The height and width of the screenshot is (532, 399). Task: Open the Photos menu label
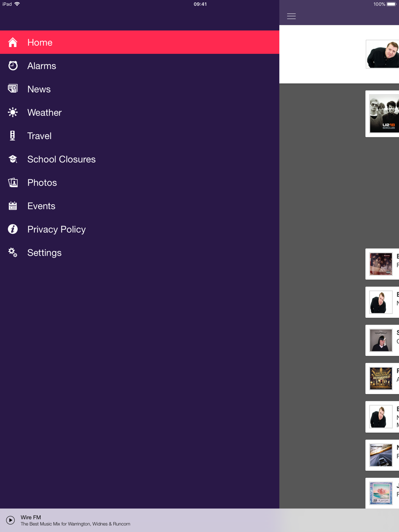[x=42, y=183]
